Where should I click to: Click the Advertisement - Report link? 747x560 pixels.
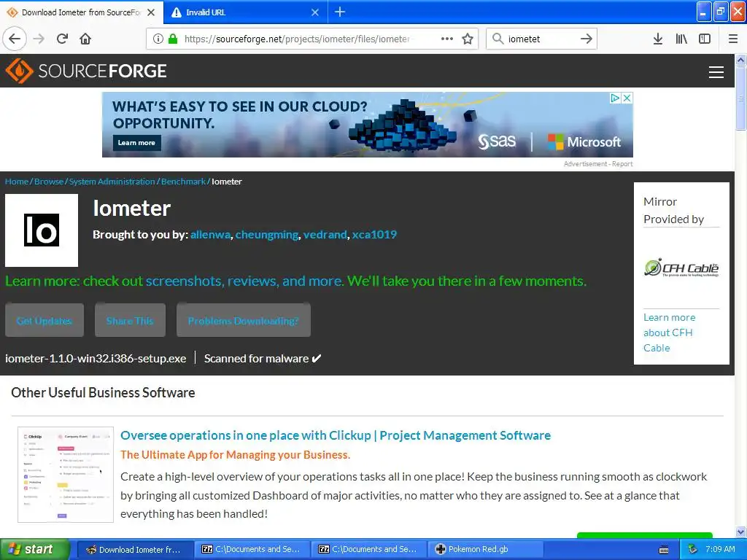click(x=598, y=163)
